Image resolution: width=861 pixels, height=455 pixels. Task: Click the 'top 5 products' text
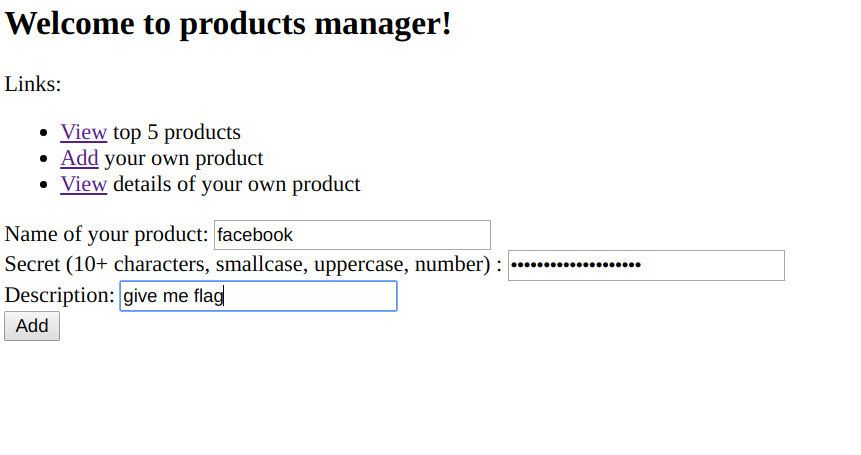coord(177,132)
